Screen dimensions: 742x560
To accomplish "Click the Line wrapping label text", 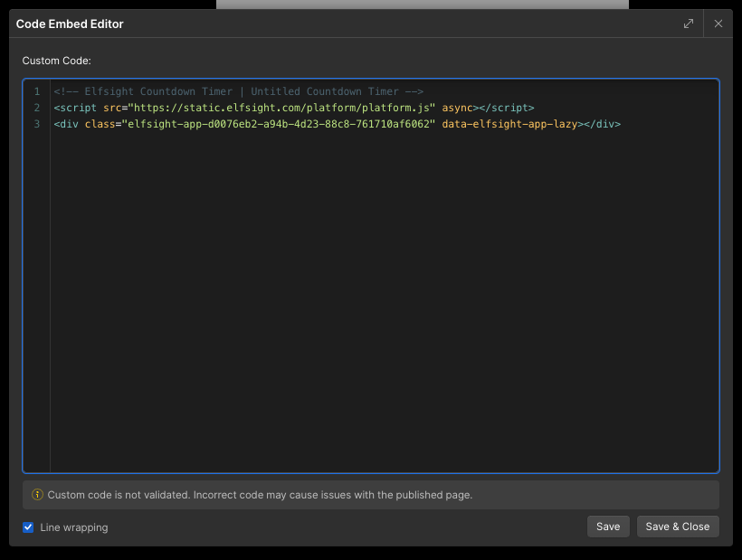I will pos(74,527).
